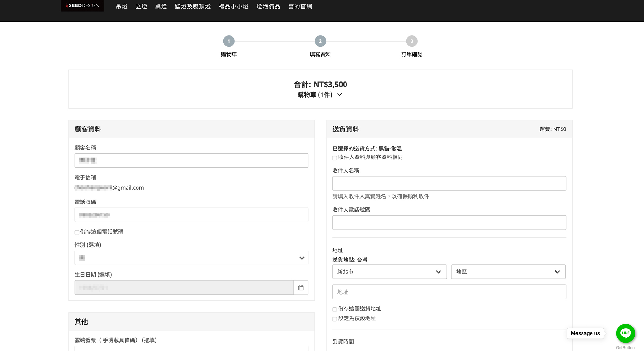The width and height of the screenshot is (644, 351).
Task: Open the 性別 gender dropdown
Action: pyautogui.click(x=191, y=258)
